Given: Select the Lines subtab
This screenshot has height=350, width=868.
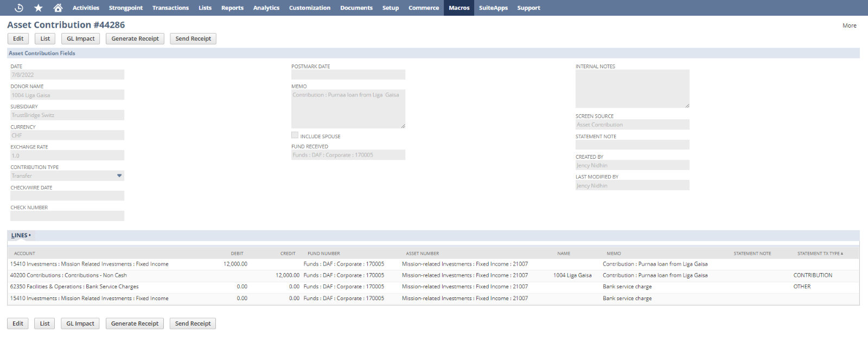Looking at the screenshot, I should click(x=21, y=236).
